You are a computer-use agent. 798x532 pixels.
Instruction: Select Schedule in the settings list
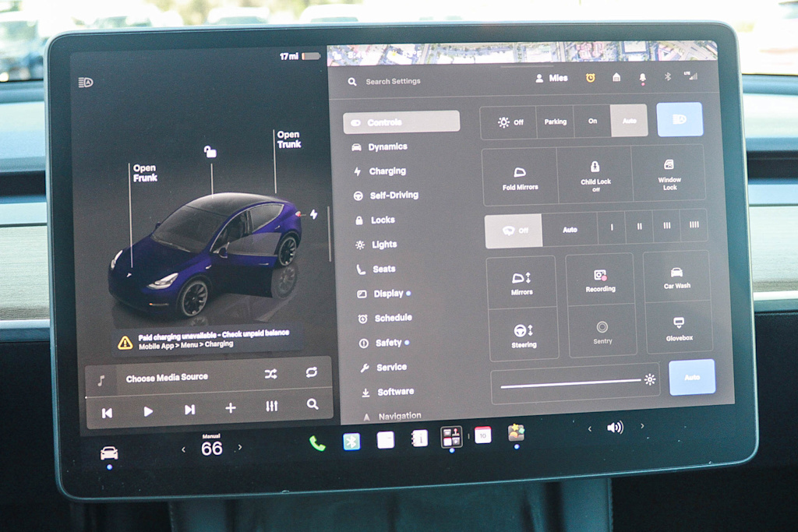(385, 318)
